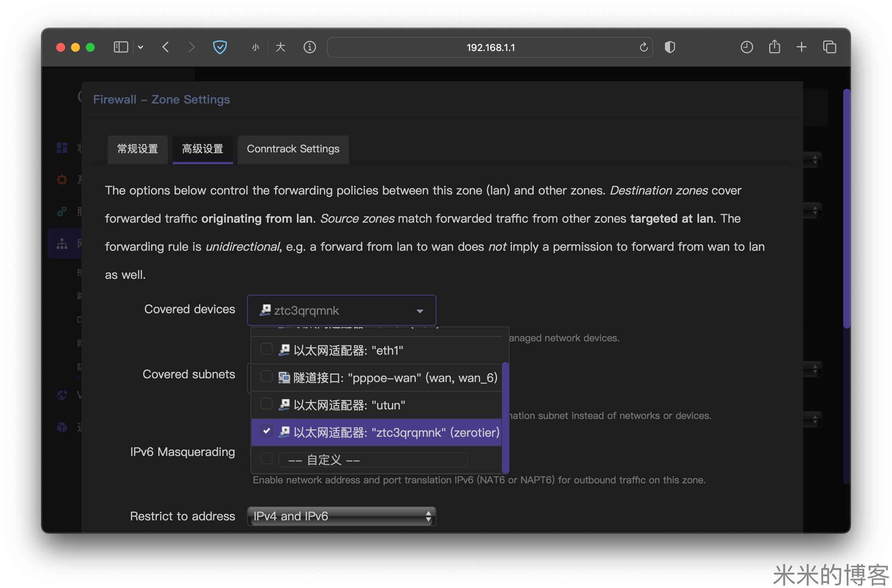Click the page reload icon
Image resolution: width=892 pixels, height=588 pixels.
click(643, 47)
